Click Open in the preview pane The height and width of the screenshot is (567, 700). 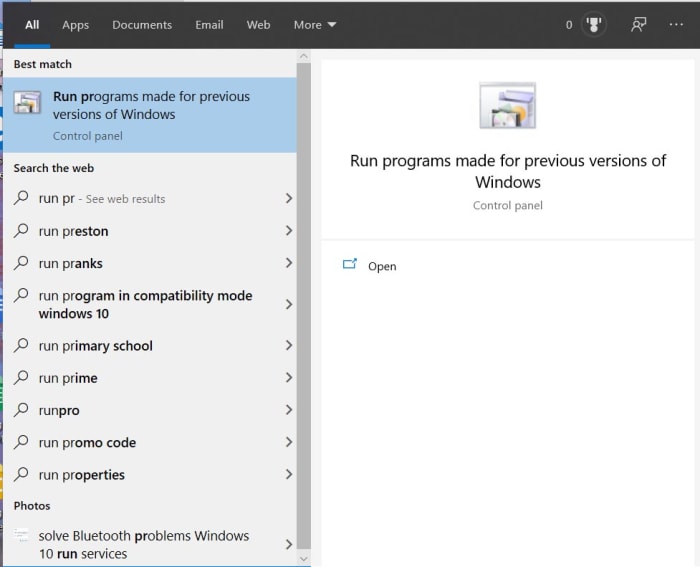pos(382,266)
